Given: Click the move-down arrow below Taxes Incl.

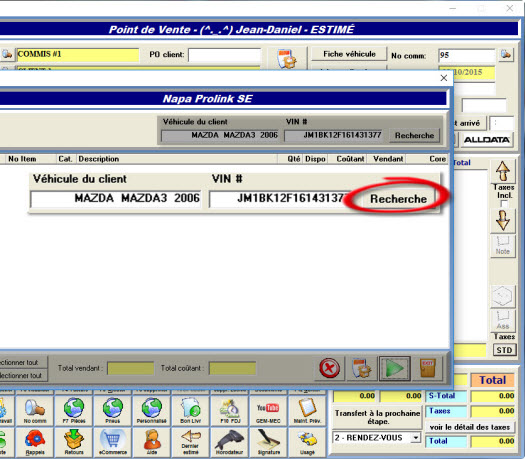Looking at the screenshot, I should (503, 221).
